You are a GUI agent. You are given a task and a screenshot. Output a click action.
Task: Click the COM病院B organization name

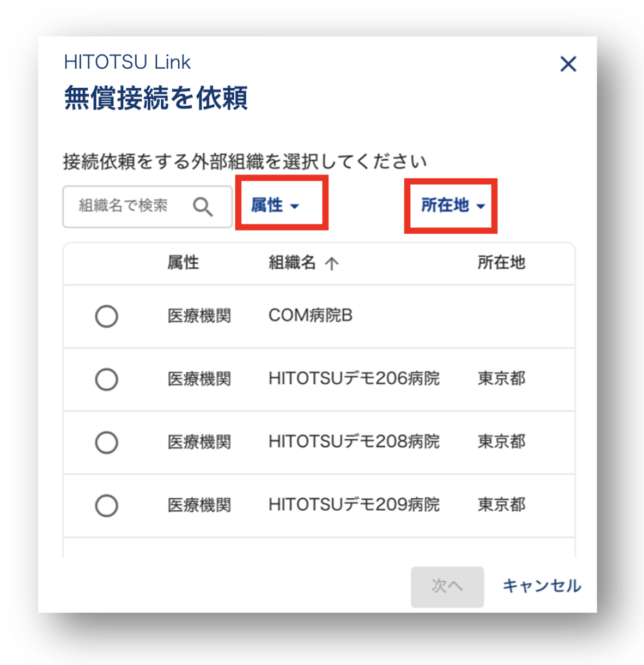pos(311,316)
